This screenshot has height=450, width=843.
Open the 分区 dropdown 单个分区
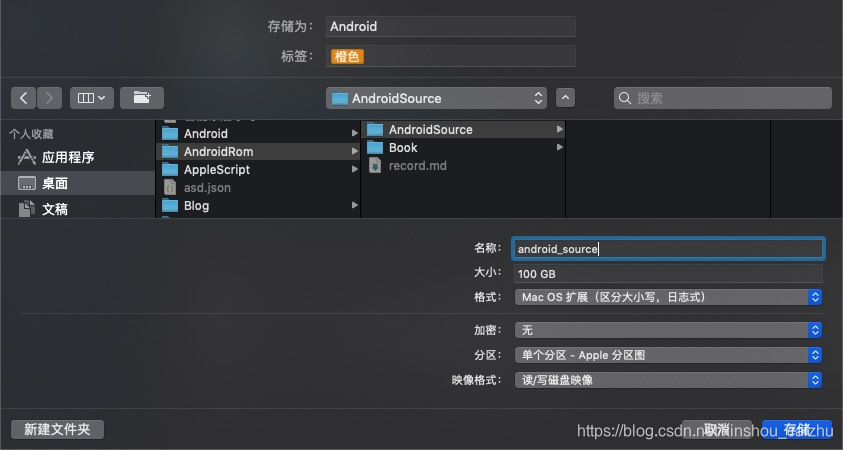point(668,355)
